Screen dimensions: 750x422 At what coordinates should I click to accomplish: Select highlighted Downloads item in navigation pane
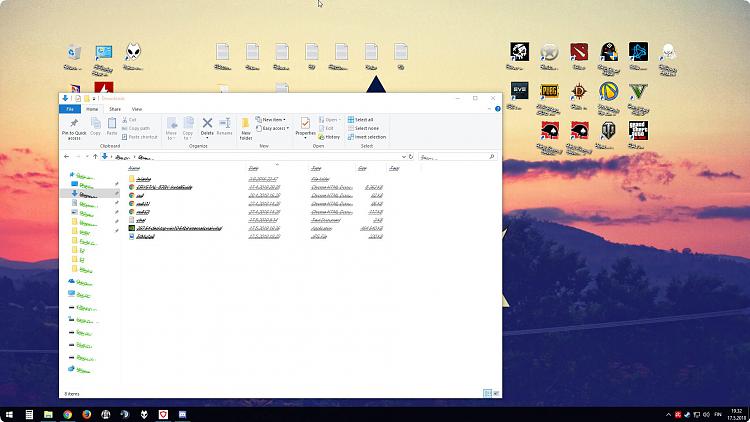(x=90, y=194)
